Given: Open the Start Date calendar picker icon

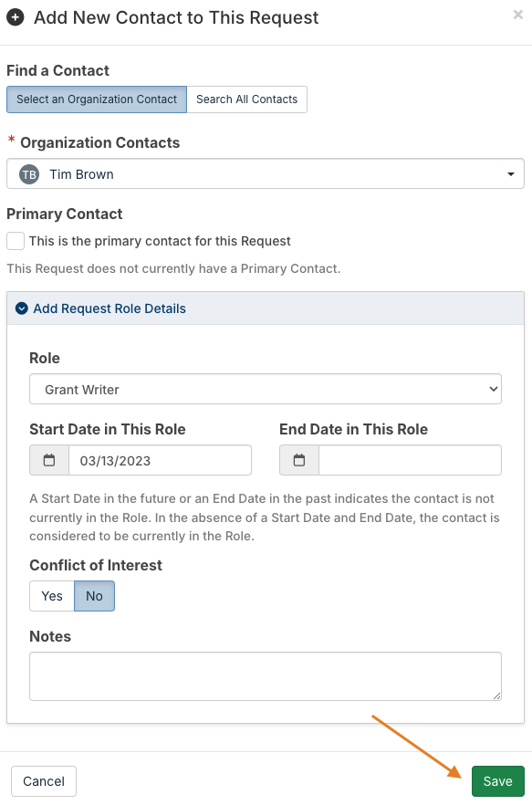Looking at the screenshot, I should [x=49, y=460].
